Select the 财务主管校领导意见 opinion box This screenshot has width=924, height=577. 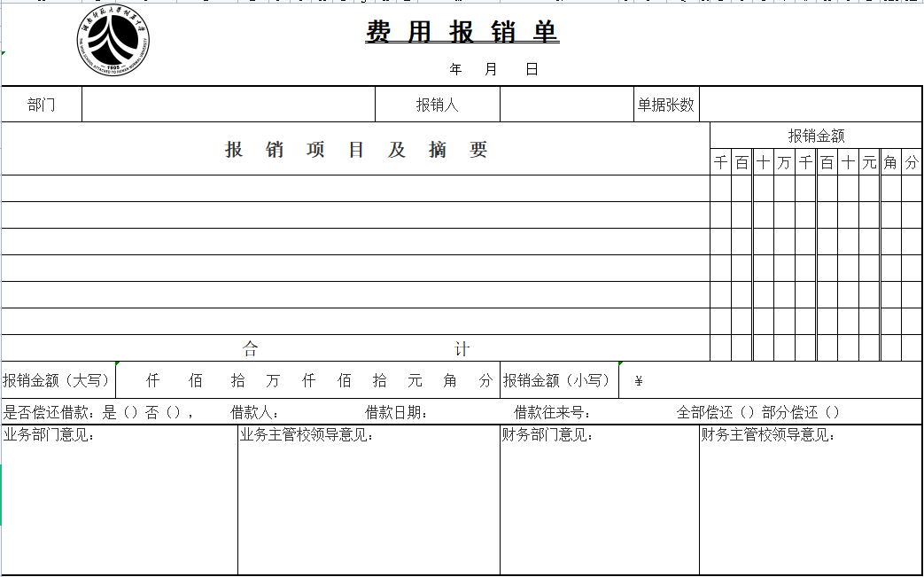811,501
